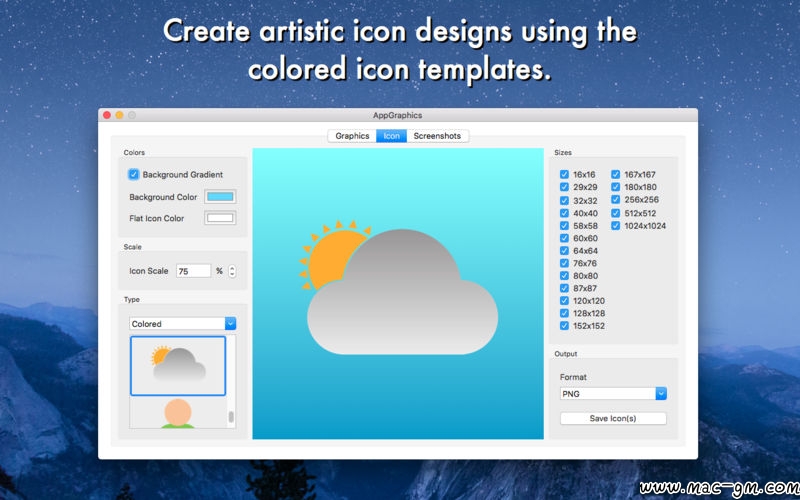Screen dimensions: 800x500
Task: Toggle the 256x256 size checkbox
Action: click(x=616, y=199)
